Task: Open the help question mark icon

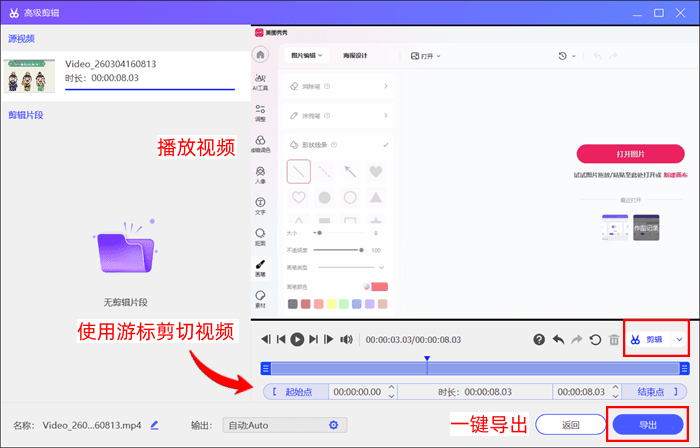Action: tap(539, 340)
